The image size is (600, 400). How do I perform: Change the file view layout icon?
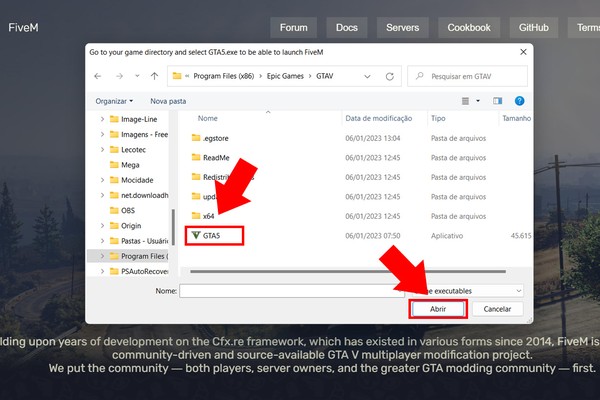pos(467,101)
